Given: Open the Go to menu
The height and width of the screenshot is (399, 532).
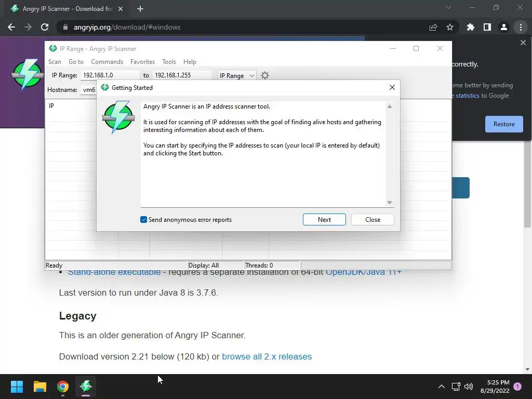Looking at the screenshot, I should [76, 62].
